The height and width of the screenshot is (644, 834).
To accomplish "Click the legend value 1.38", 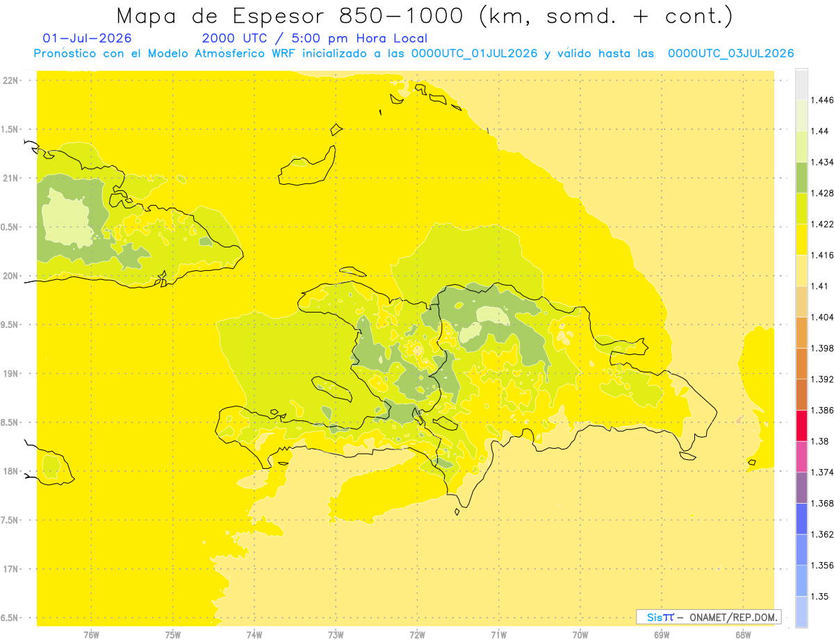I will click(820, 441).
